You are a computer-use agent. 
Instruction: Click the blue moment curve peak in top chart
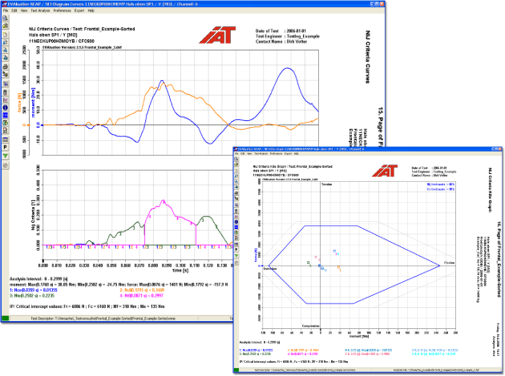coord(287,68)
